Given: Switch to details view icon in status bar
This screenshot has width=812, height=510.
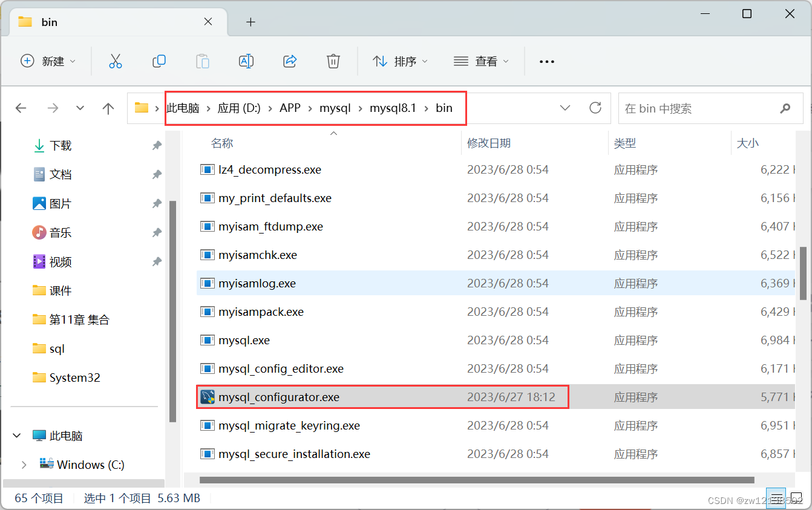Looking at the screenshot, I should (776, 499).
